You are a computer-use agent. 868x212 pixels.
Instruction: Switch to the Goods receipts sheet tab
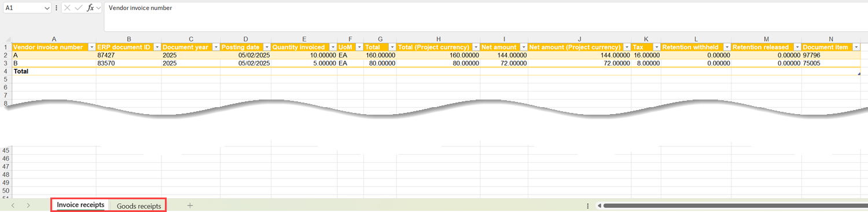point(139,206)
